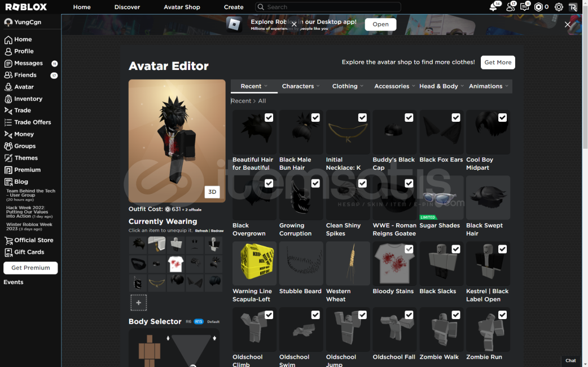Screen dimensions: 588x367
Task: Expand the Animations dropdown
Action: (489, 86)
